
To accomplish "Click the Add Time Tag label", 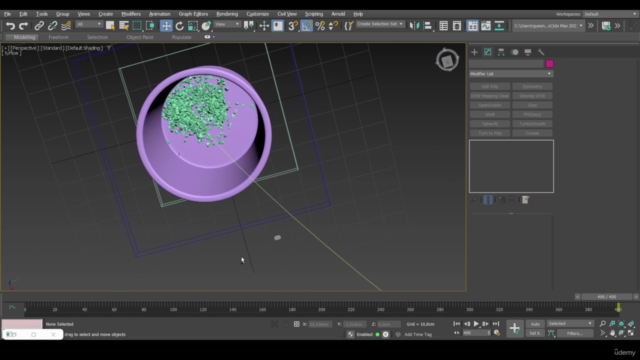I will [x=418, y=334].
